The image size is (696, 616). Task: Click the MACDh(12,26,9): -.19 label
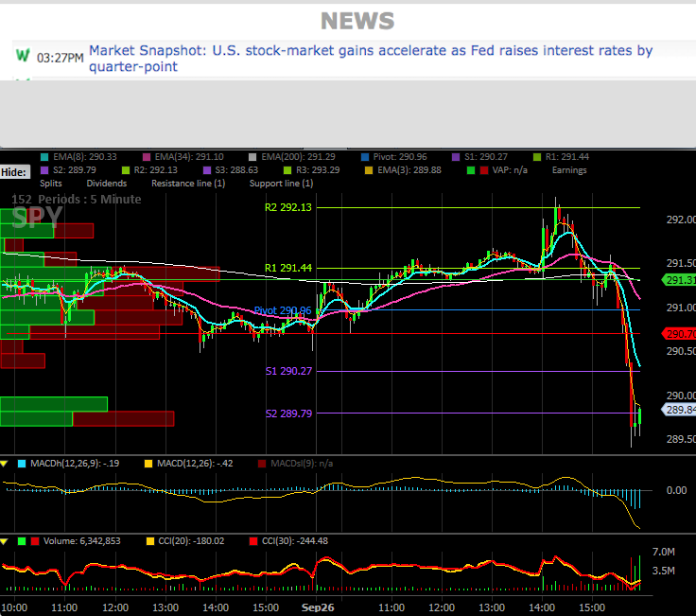tap(75, 464)
